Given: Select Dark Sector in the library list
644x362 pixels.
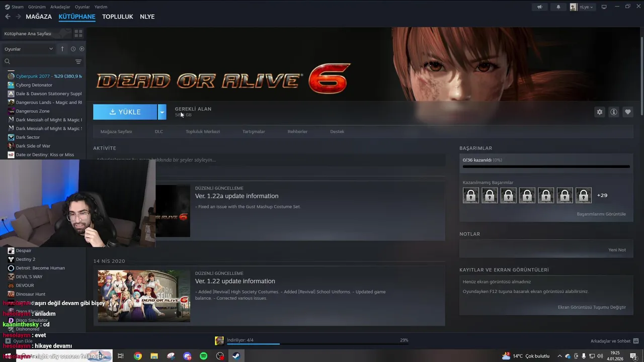Looking at the screenshot, I should [28, 137].
